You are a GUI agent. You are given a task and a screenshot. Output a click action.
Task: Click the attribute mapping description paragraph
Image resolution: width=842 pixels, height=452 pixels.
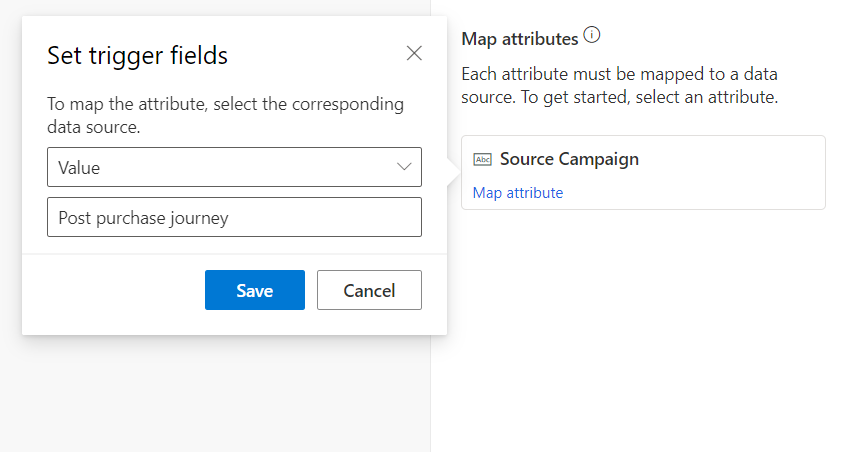click(620, 86)
